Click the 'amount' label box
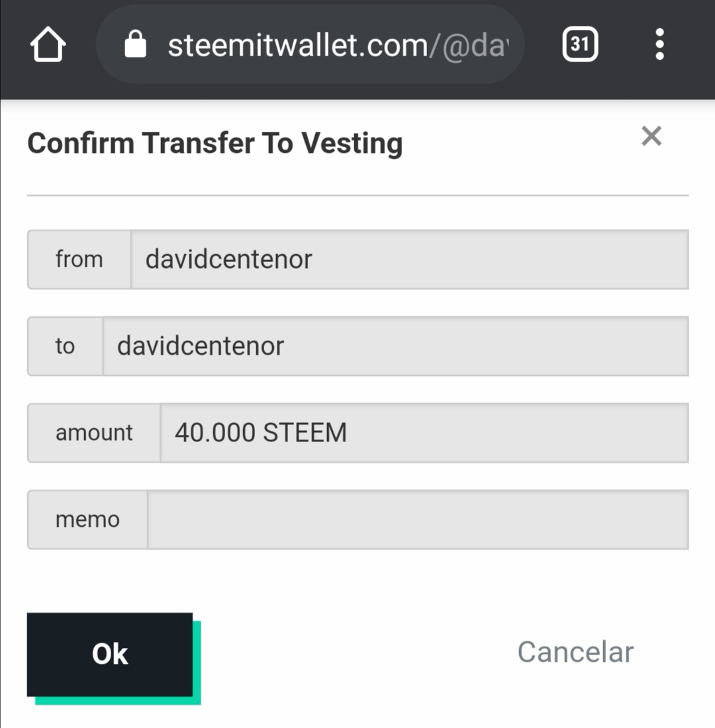The height and width of the screenshot is (728, 715). point(94,433)
